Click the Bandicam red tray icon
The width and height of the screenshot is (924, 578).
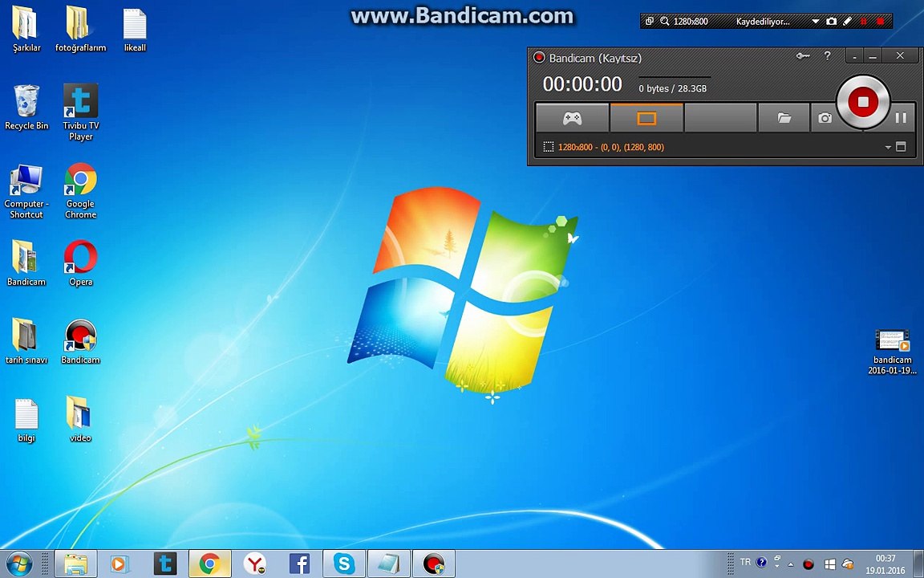pos(808,564)
